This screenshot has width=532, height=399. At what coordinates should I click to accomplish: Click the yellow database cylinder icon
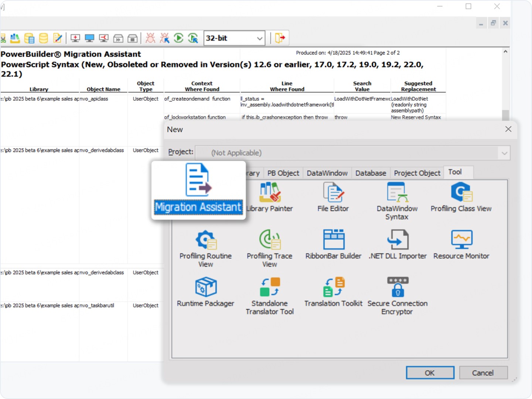43,38
